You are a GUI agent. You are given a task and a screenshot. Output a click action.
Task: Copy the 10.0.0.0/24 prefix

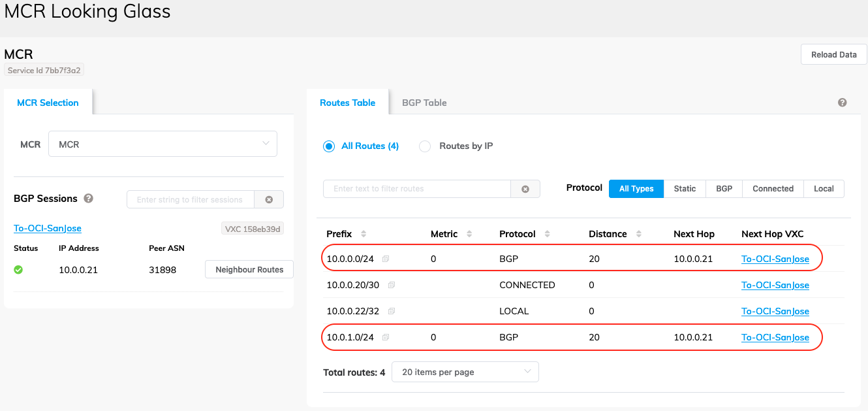(x=386, y=259)
